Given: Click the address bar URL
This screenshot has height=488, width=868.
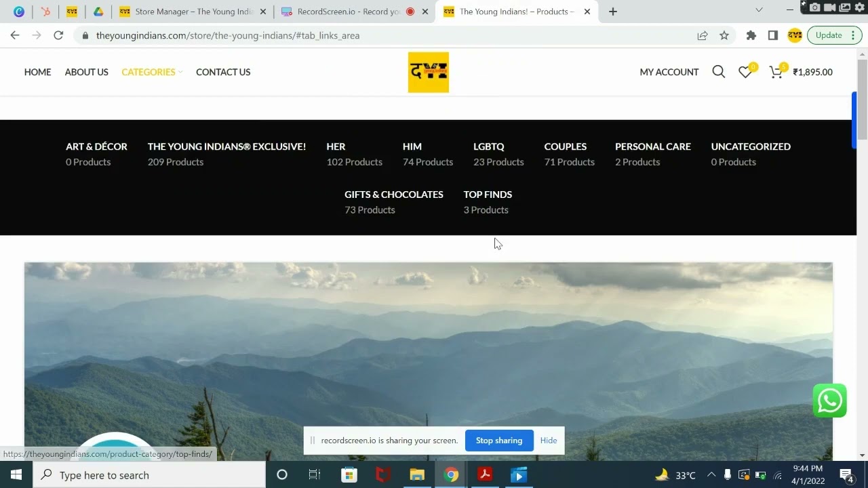Looking at the screenshot, I should pyautogui.click(x=228, y=35).
